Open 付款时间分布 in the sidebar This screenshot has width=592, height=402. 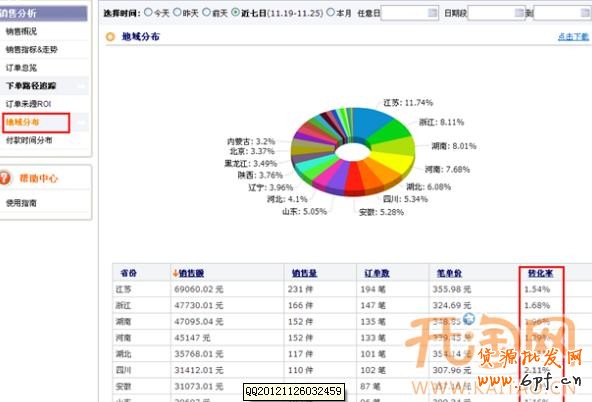(29, 140)
